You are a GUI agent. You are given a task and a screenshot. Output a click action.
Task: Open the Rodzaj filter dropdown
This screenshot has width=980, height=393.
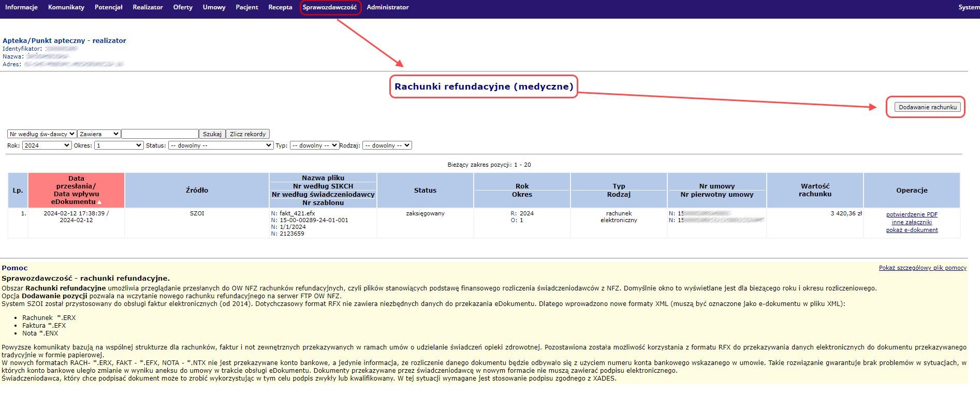(387, 145)
